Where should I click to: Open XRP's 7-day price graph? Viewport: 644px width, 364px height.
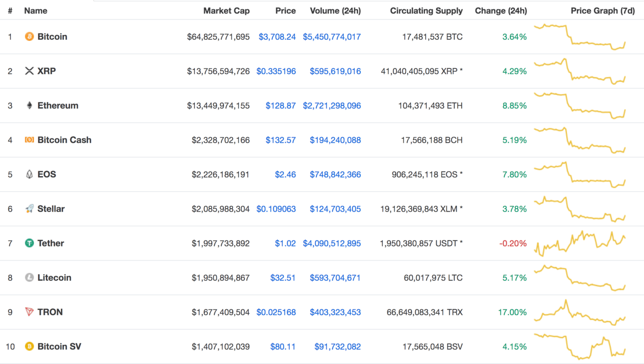(x=580, y=71)
